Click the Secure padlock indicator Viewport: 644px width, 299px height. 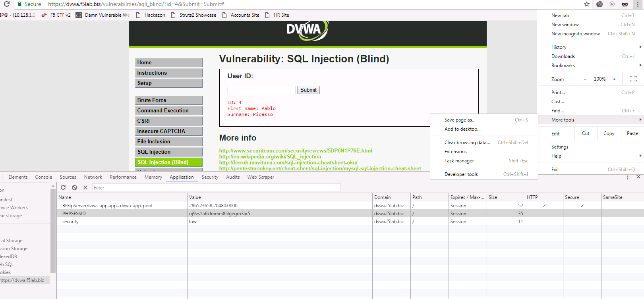[x=29, y=4]
